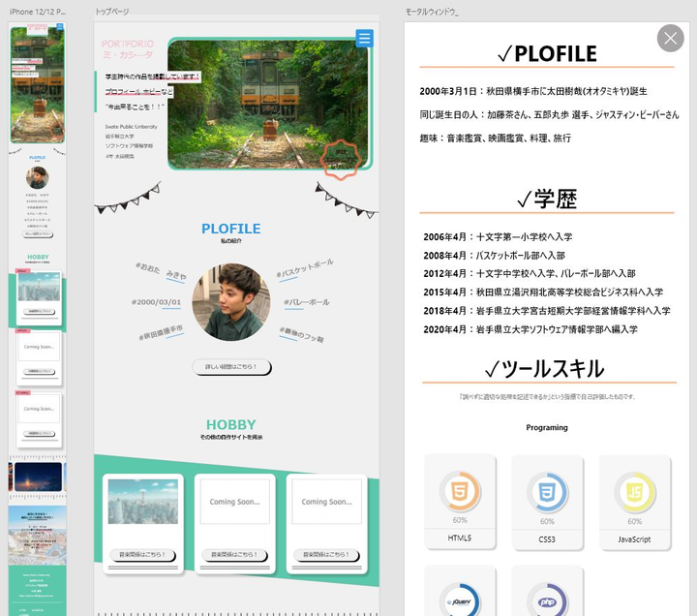697x616 pixels.
Task: Click 音楽関係はこちら！ in the rightmost Coming Soon card
Action: (326, 555)
